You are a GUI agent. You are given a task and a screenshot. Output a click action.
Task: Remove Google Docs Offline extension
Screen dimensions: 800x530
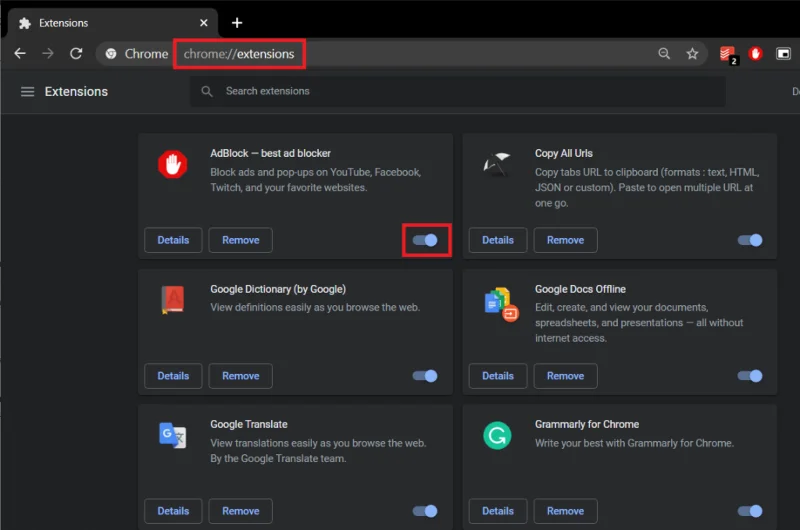tap(565, 376)
